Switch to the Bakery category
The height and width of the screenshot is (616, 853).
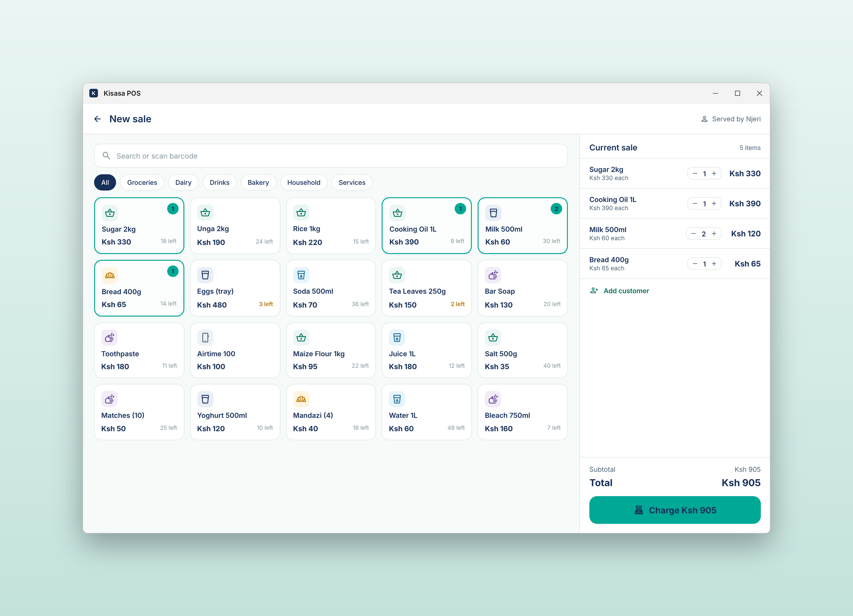pos(258,182)
